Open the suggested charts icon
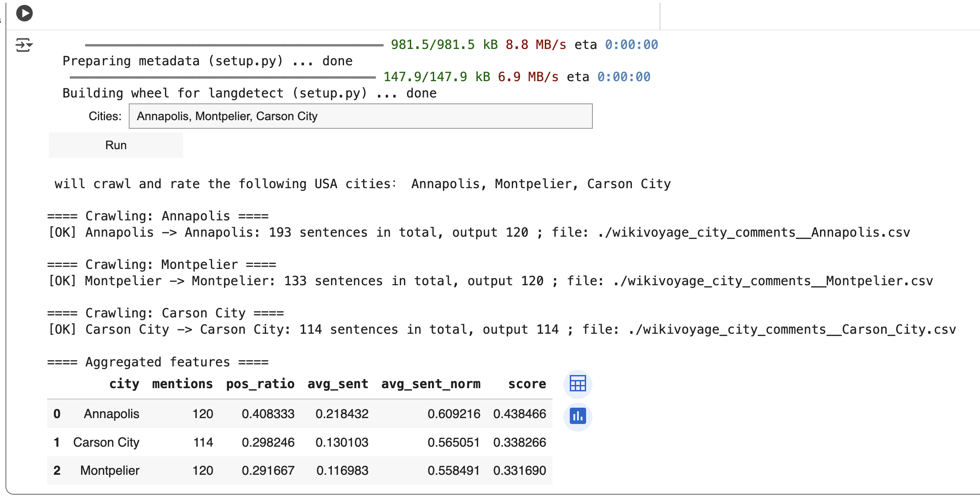The height and width of the screenshot is (497, 980). [x=577, y=416]
